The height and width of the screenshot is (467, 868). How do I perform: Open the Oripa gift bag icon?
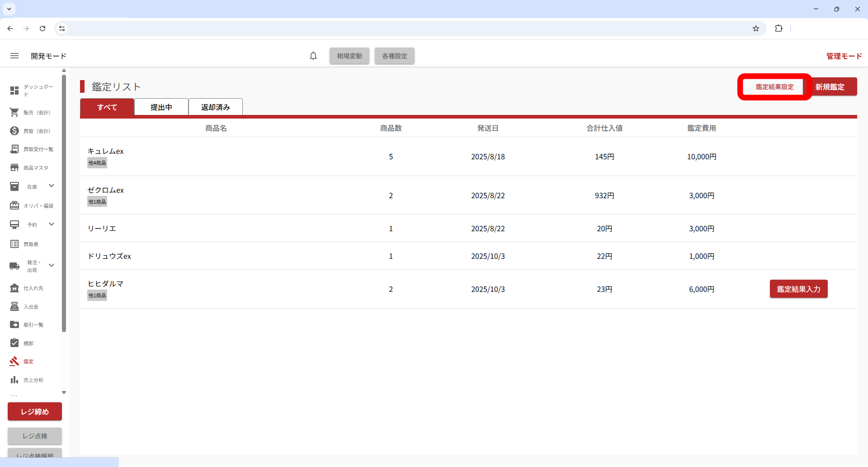pyautogui.click(x=14, y=205)
